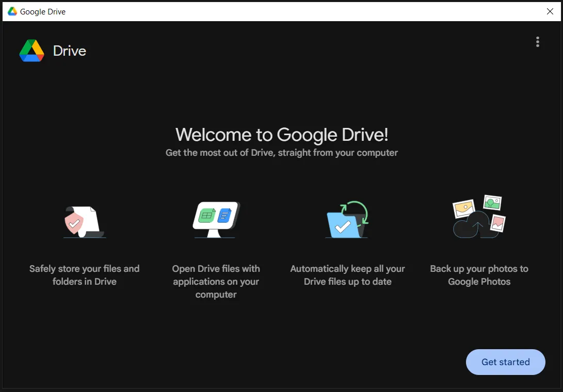The image size is (563, 392).
Task: Click 'Open Drive files with applications' text
Action: coord(216,282)
